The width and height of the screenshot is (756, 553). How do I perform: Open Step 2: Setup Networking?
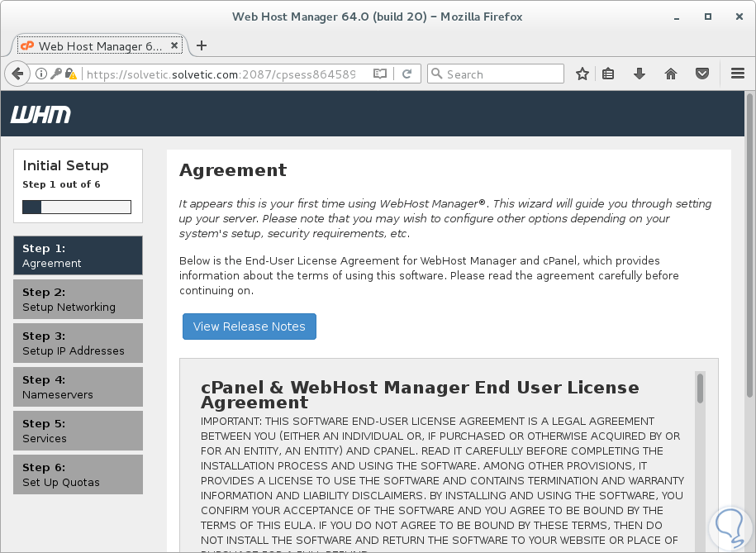tap(78, 299)
